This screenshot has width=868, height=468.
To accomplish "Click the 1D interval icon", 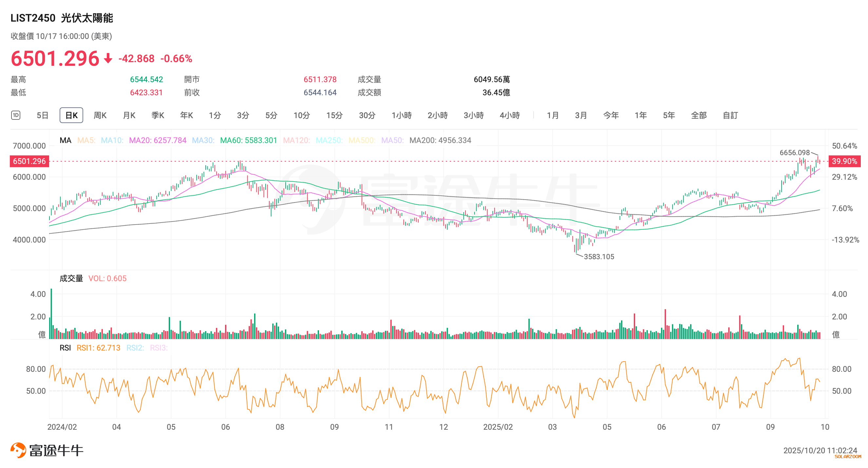I will click(x=16, y=115).
